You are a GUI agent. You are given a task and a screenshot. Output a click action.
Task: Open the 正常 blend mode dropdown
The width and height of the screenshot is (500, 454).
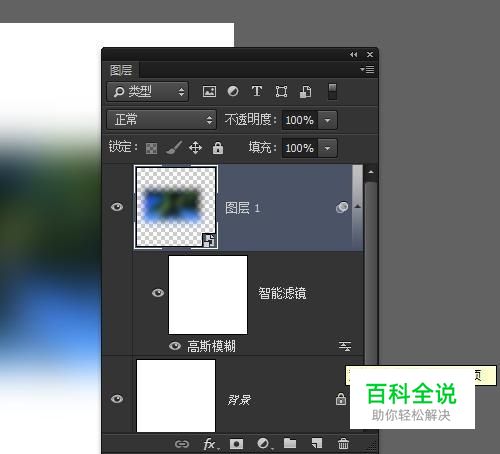[x=161, y=120]
